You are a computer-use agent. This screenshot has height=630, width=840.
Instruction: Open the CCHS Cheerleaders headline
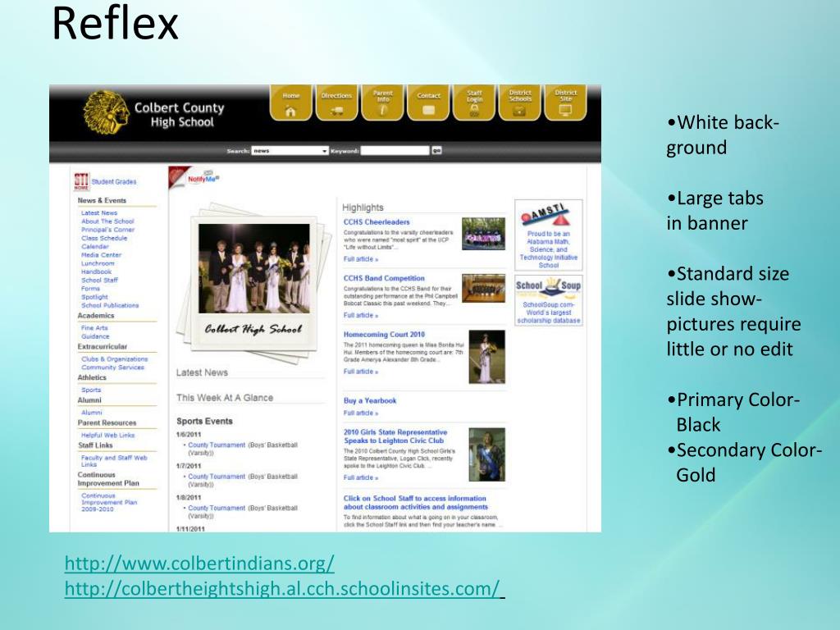pos(377,221)
